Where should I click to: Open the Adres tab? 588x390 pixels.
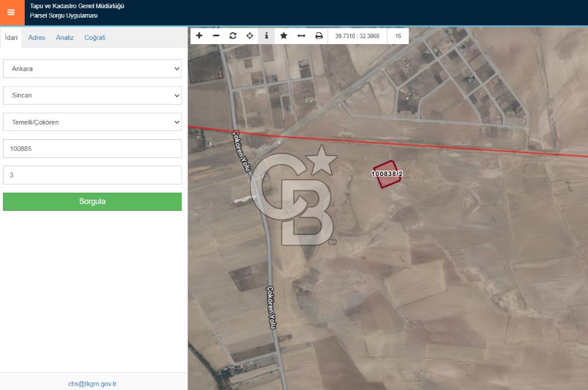(x=36, y=38)
